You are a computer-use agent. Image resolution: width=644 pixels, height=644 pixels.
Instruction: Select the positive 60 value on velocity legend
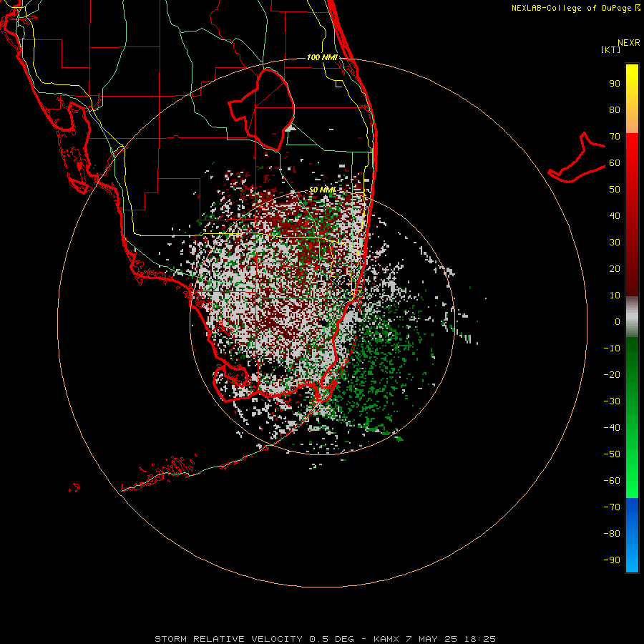pos(615,163)
